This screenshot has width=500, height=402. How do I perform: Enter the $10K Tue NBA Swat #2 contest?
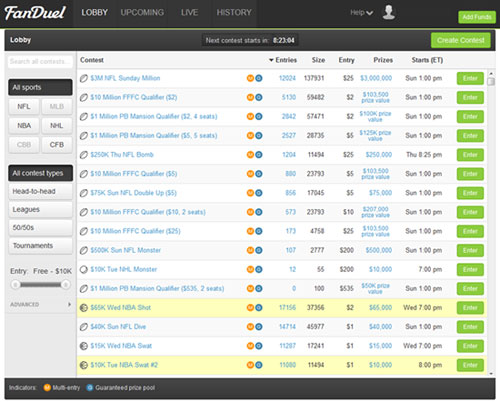[470, 365]
